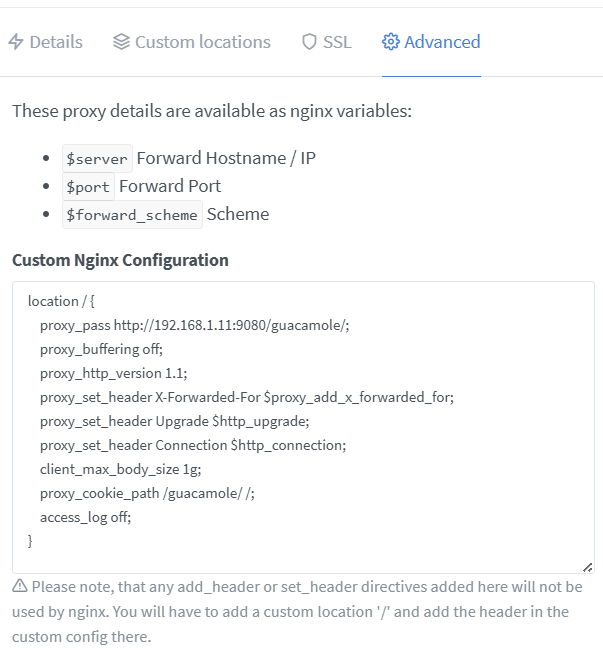Place cursor on proxy_buffering off line
603x670 pixels.
pos(101,349)
